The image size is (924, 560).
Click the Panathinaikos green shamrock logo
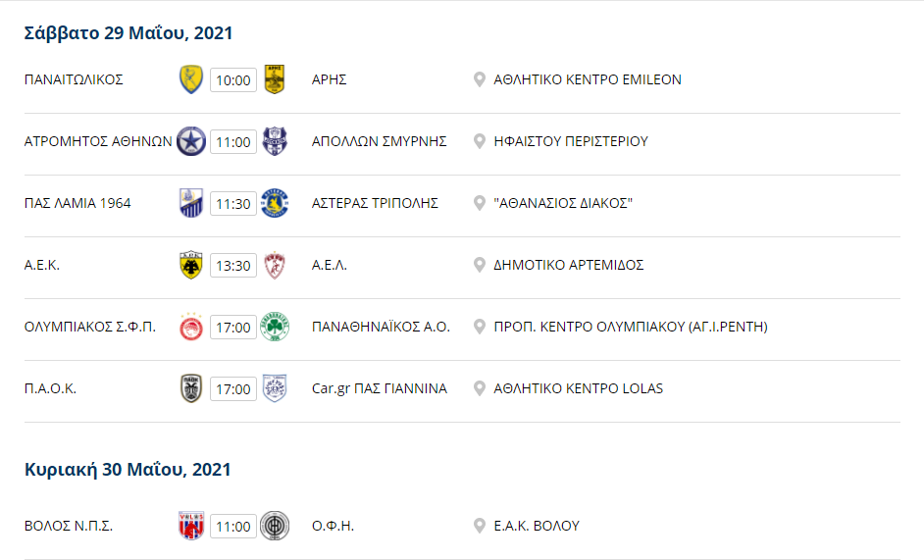(275, 328)
